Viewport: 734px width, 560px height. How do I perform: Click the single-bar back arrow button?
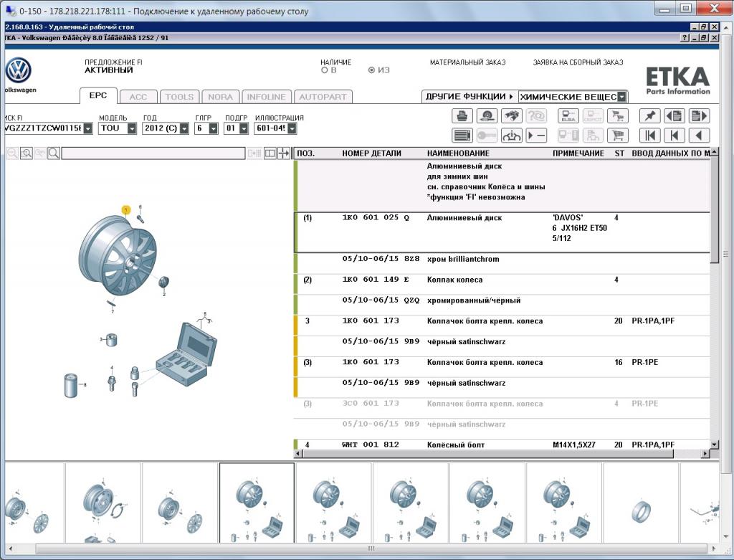[x=674, y=136]
